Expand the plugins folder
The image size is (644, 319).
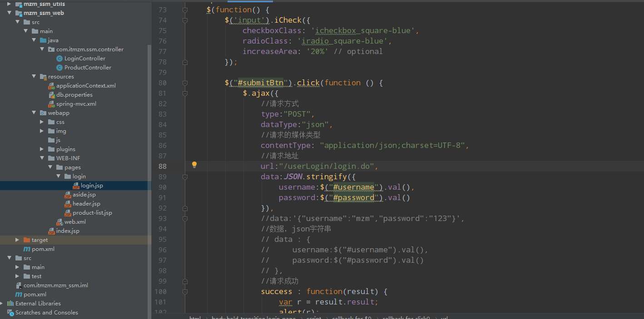click(42, 149)
